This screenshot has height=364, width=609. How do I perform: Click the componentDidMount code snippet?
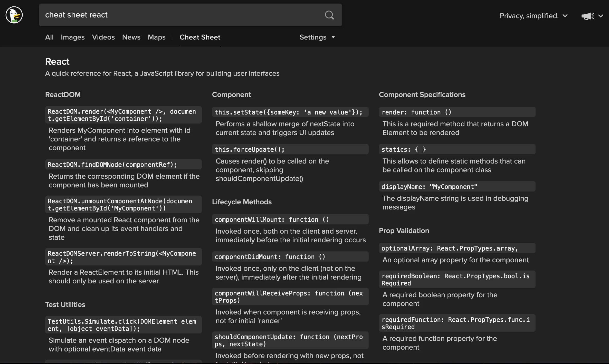click(290, 256)
